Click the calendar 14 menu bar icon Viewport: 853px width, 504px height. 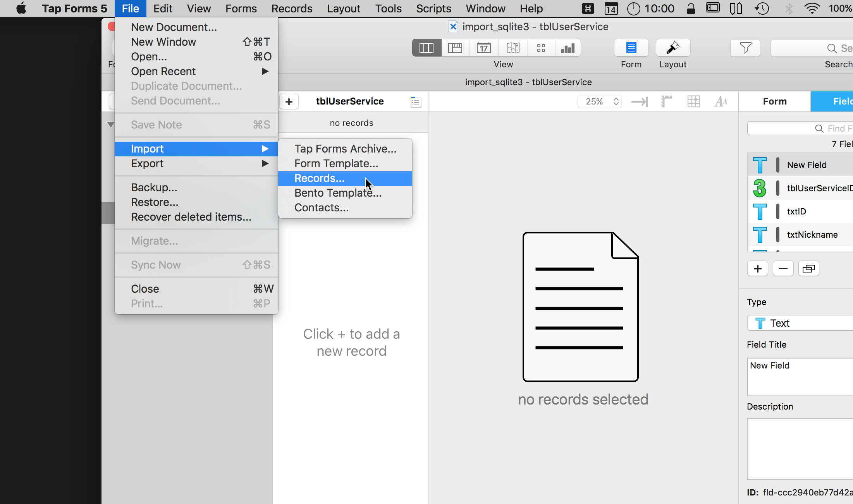click(611, 9)
